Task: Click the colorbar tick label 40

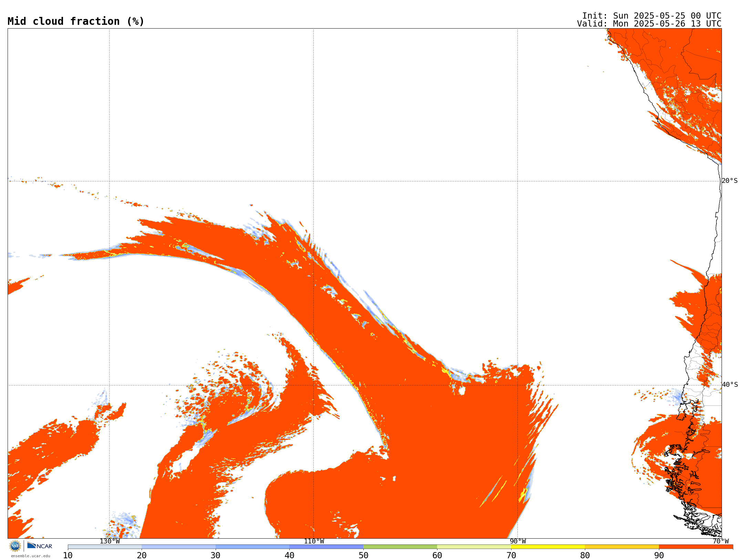Action: click(x=289, y=556)
